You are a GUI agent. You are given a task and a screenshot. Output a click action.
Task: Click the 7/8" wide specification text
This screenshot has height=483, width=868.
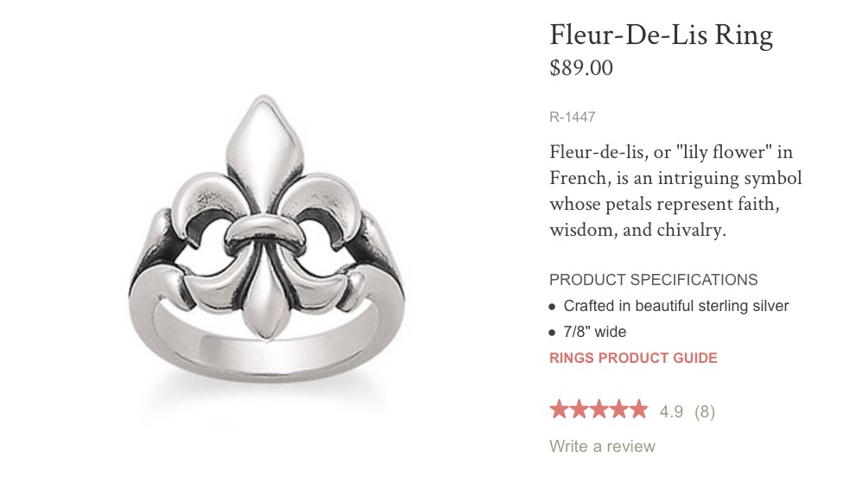click(x=595, y=332)
